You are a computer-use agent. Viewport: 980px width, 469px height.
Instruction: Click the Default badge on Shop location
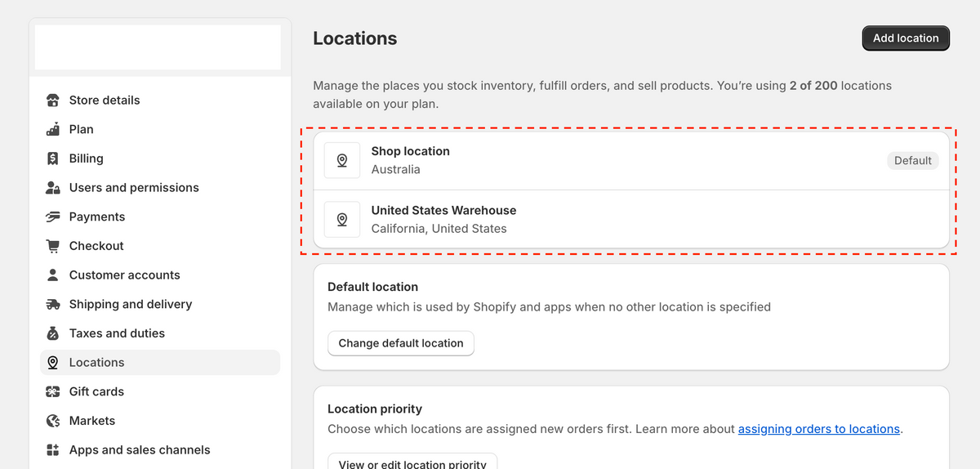[913, 161]
